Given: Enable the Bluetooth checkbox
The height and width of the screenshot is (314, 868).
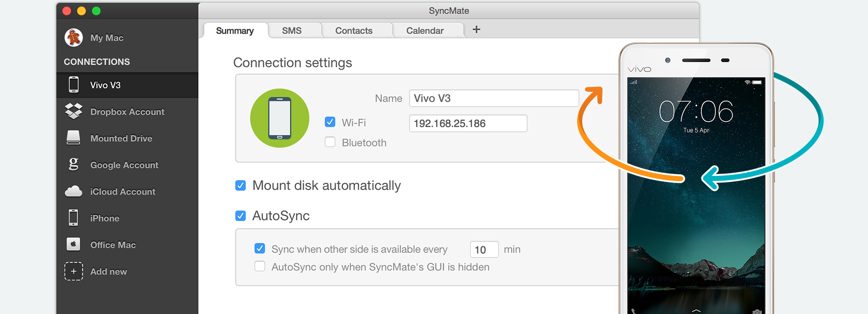Looking at the screenshot, I should point(330,142).
